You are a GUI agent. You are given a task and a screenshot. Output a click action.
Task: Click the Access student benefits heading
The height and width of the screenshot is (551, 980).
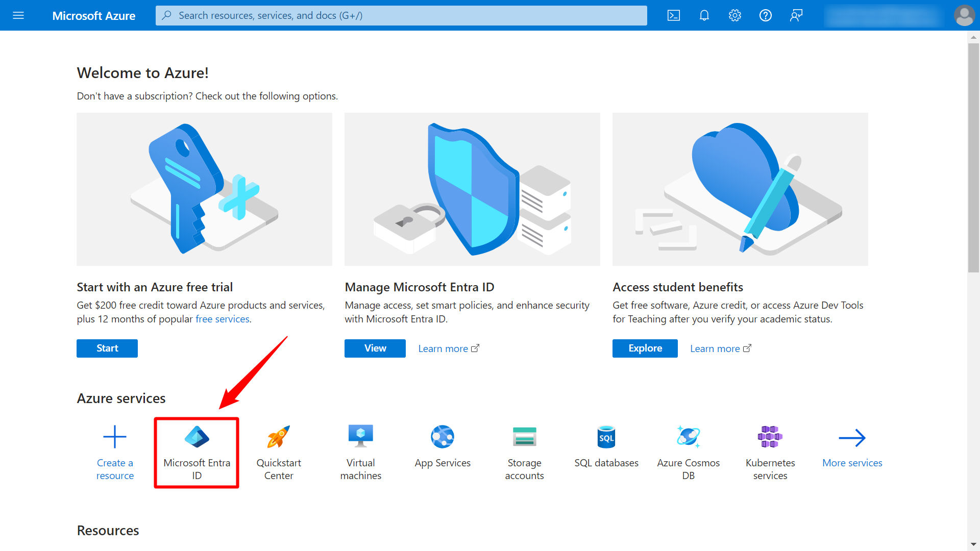click(678, 287)
